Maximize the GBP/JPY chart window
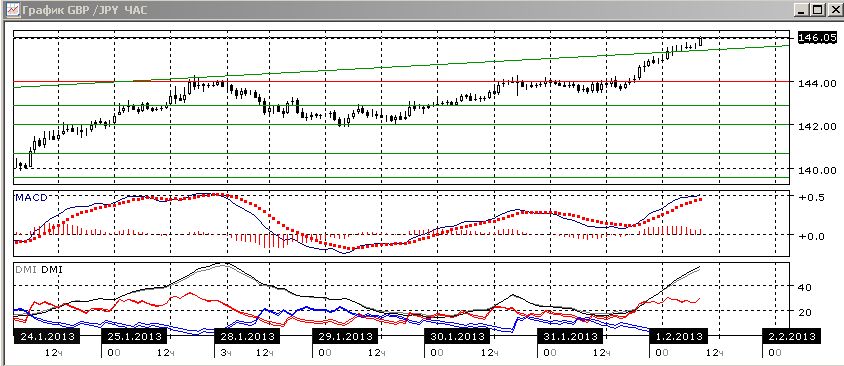This screenshot has height=366, width=844. tap(817, 10)
